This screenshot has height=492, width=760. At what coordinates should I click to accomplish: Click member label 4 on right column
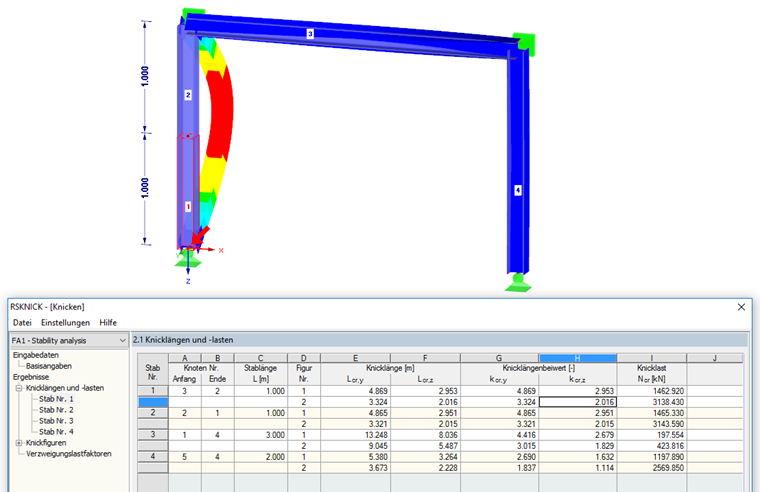click(518, 190)
